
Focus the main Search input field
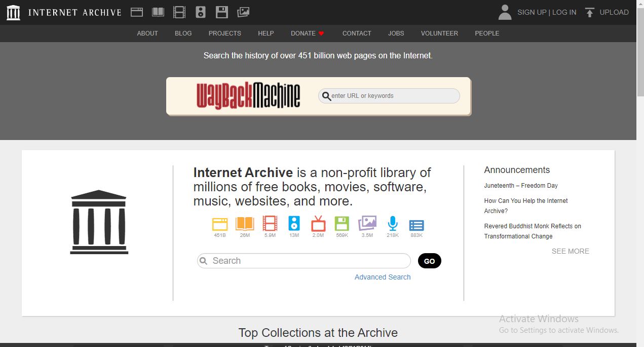304,261
